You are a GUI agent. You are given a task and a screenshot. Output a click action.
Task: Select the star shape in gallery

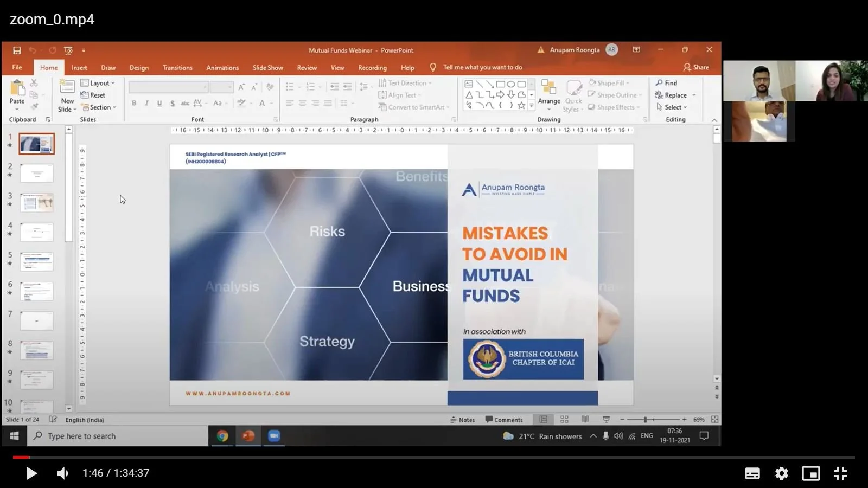521,105
